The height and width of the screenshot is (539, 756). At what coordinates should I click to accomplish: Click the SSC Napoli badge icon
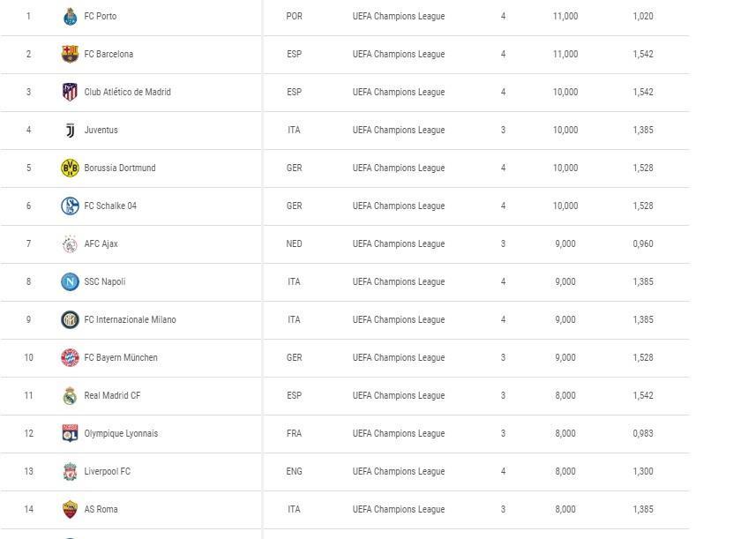pos(70,281)
